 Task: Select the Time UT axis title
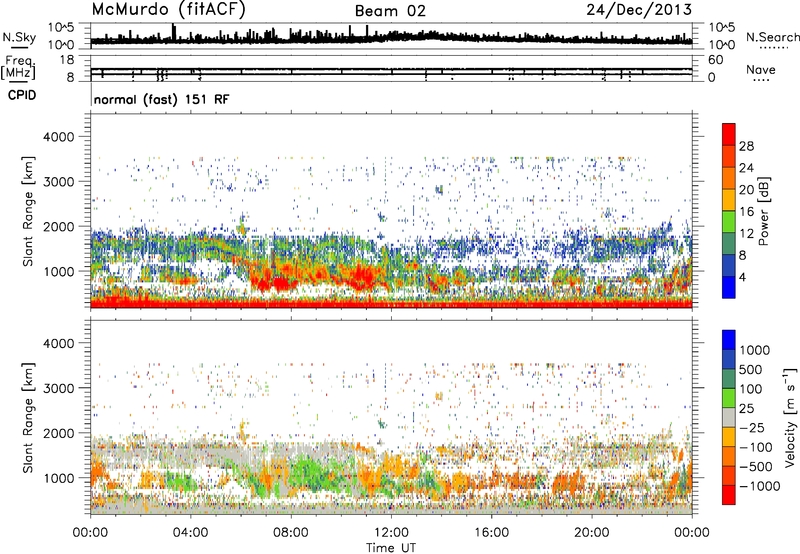tap(391, 548)
